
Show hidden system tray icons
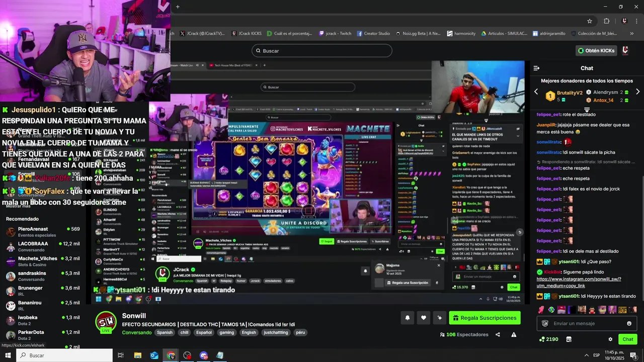point(586,355)
